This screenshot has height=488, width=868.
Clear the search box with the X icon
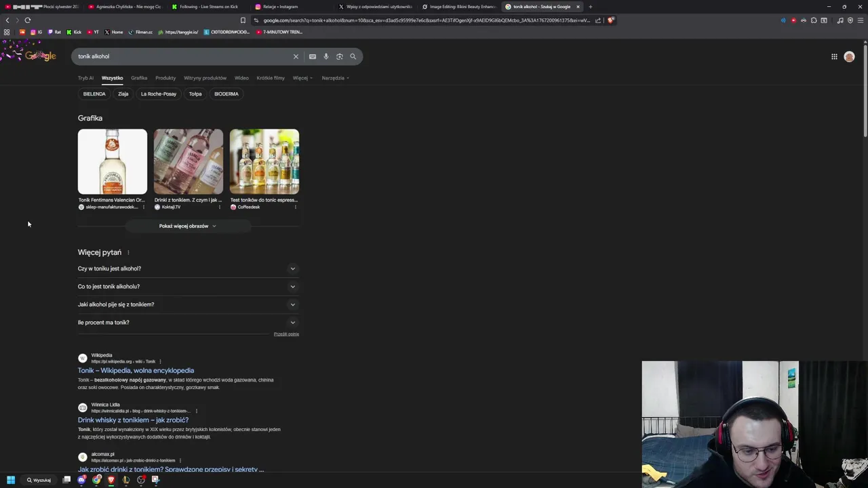tap(296, 56)
